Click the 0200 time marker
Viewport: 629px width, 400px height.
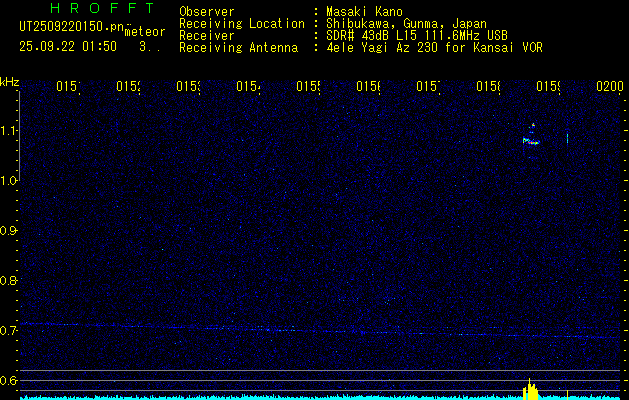coord(609,87)
